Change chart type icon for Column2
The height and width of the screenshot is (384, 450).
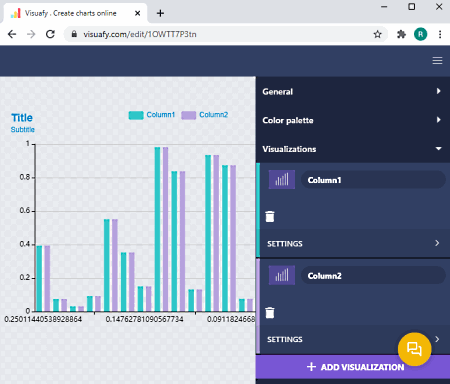coord(282,275)
